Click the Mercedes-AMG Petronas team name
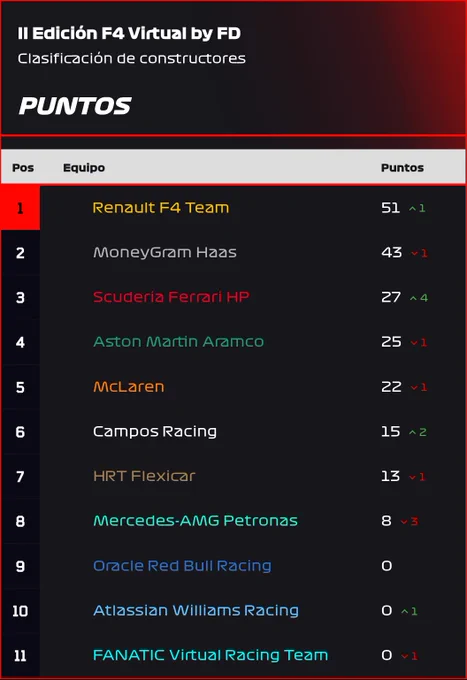Viewport: 467px width, 680px height. click(x=196, y=521)
